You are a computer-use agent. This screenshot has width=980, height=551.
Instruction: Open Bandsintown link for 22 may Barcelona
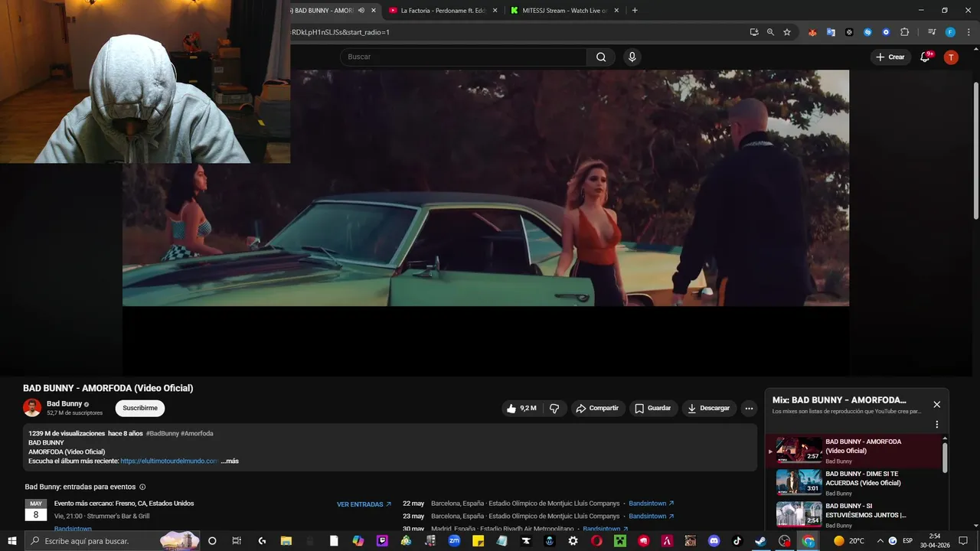coord(651,504)
